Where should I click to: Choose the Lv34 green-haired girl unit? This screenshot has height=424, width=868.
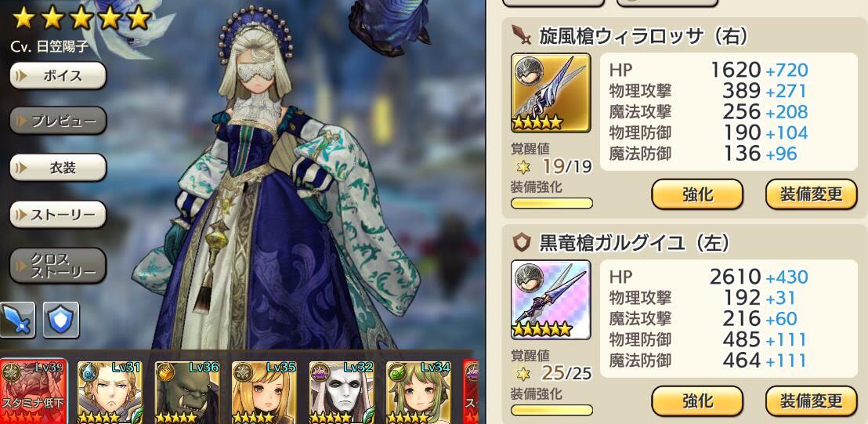tap(418, 392)
